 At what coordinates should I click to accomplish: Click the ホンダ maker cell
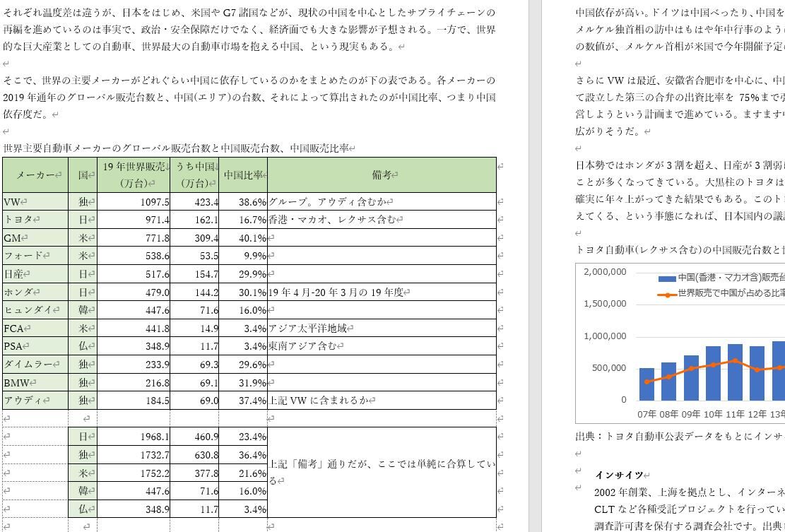pos(35,292)
